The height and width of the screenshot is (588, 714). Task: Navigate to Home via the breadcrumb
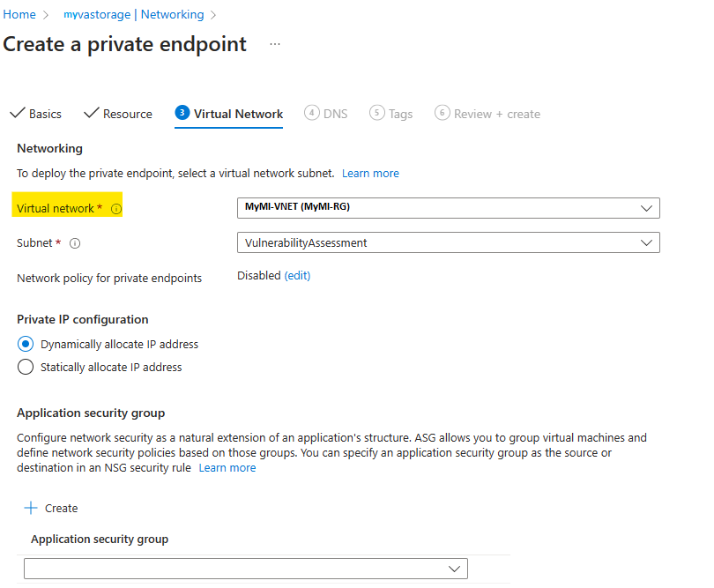[x=20, y=14]
